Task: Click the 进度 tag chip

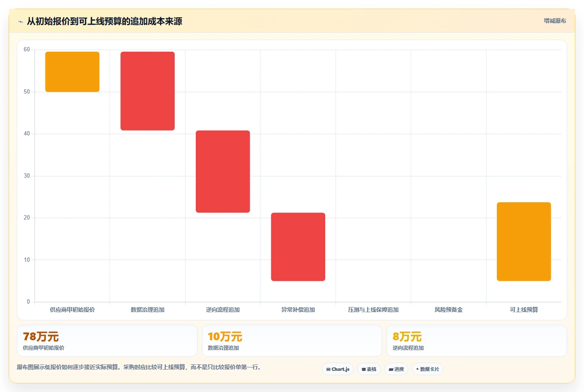Action: click(396, 369)
